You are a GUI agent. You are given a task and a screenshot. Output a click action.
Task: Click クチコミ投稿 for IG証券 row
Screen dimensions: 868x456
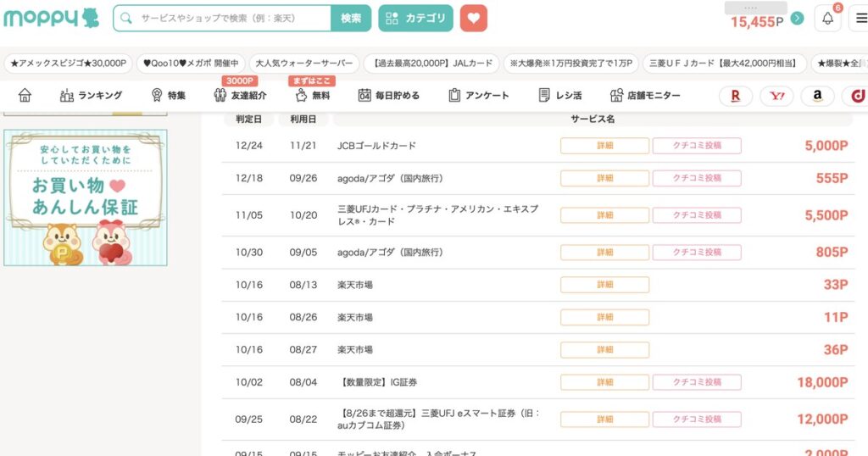tap(697, 382)
